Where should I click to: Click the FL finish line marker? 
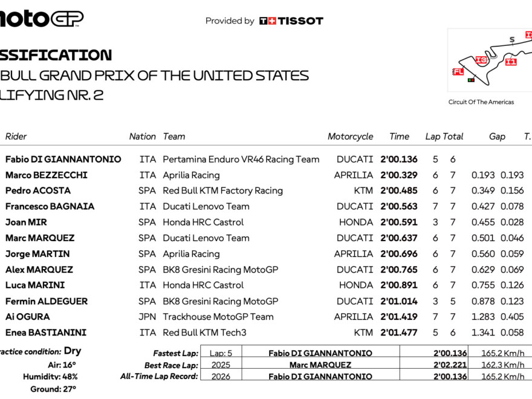pos(458,72)
